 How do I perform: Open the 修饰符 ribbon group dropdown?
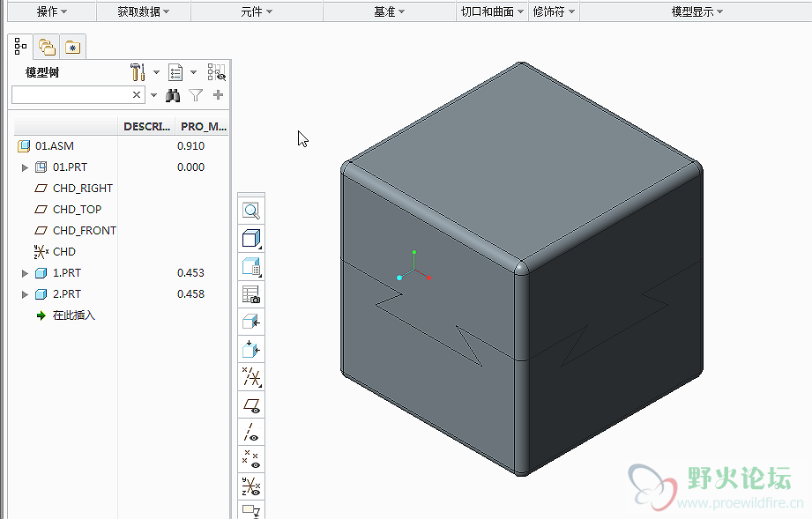(x=554, y=11)
